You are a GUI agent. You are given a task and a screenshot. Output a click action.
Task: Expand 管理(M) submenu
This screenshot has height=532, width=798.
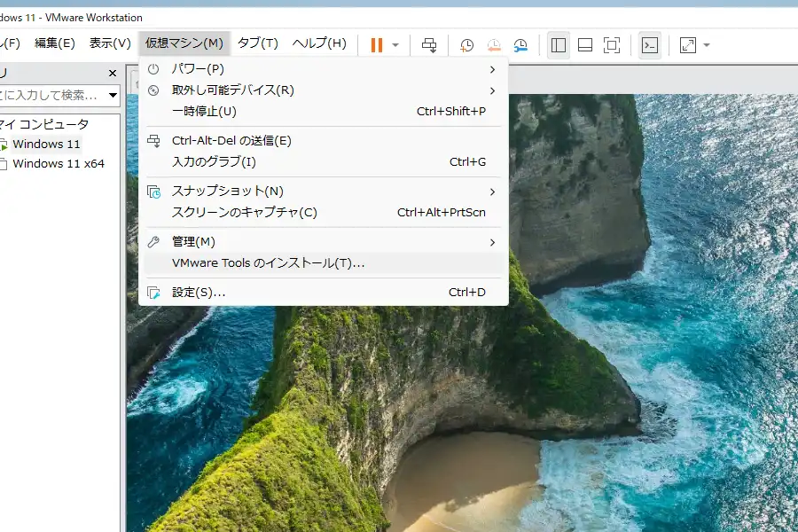click(x=323, y=242)
